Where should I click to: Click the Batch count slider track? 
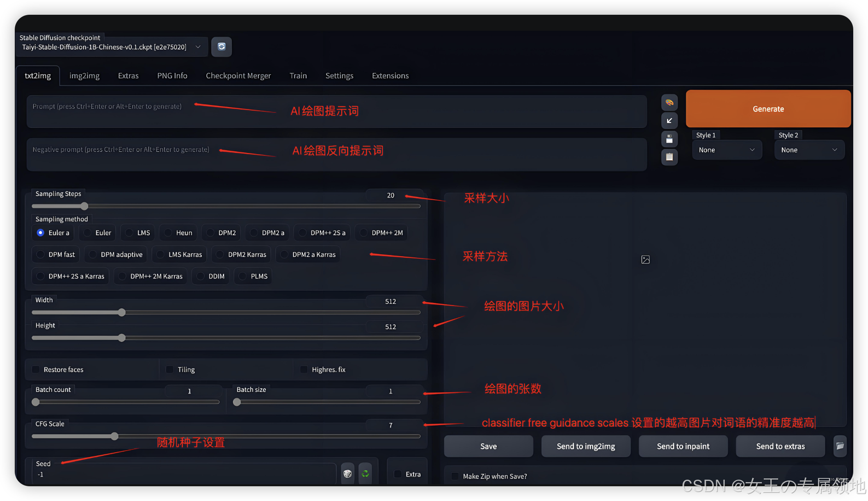pos(126,402)
